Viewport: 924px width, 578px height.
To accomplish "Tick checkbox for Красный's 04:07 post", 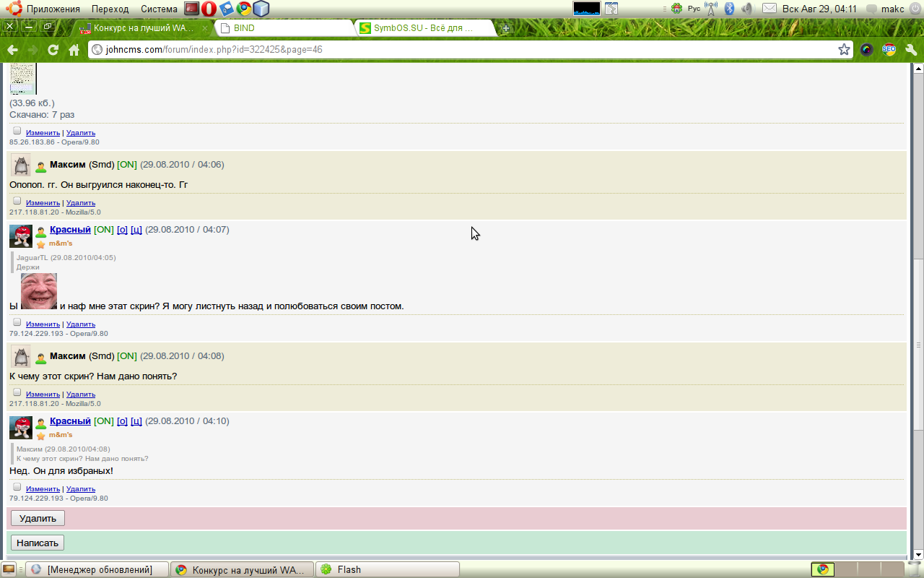I will 17,322.
